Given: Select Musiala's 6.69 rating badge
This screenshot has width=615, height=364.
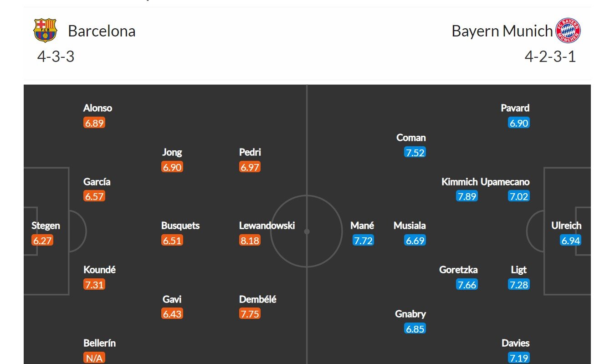Looking at the screenshot, I should (415, 241).
